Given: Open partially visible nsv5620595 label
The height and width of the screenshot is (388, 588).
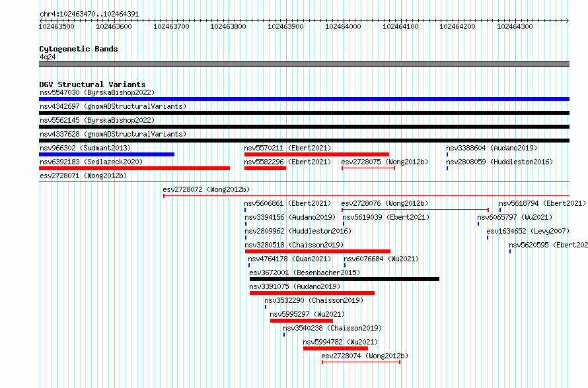Looking at the screenshot, I should [x=548, y=245].
